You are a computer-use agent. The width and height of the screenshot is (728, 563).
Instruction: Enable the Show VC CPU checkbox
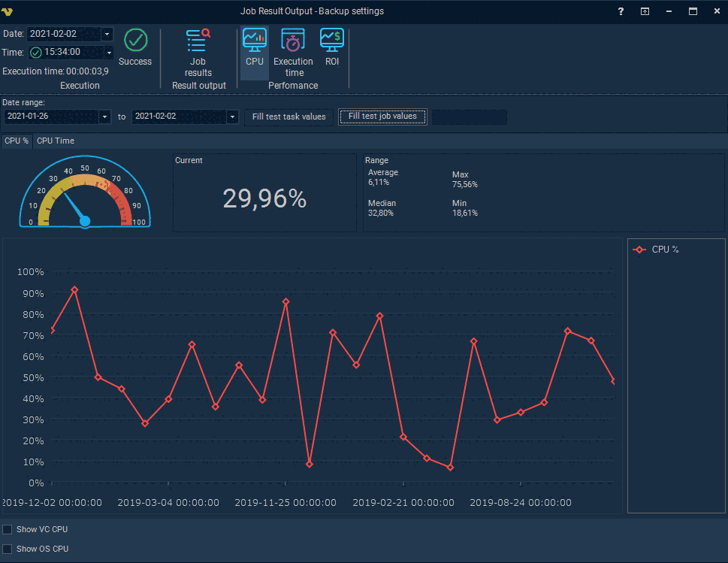click(x=8, y=530)
